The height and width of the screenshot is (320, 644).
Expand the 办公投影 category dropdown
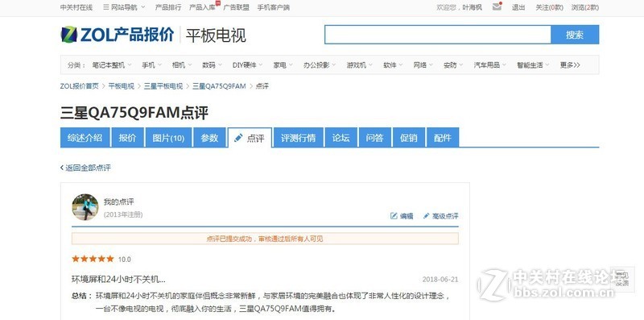point(320,65)
